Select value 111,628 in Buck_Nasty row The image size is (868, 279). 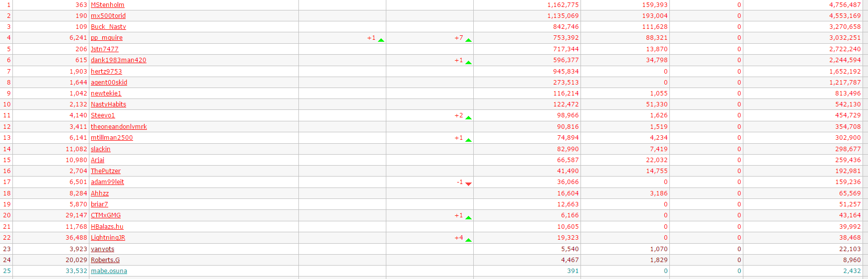(654, 27)
